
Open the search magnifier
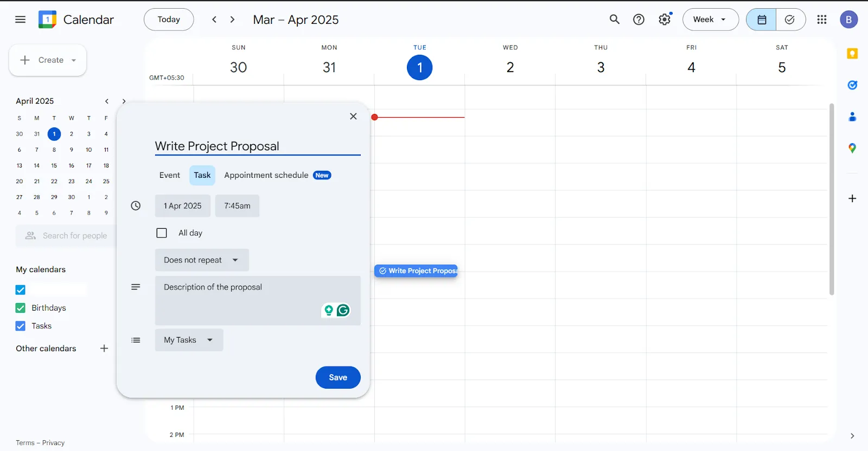614,20
